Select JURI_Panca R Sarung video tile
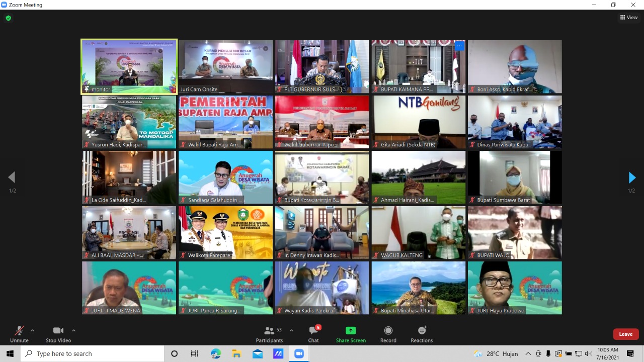This screenshot has height=362, width=644. pyautogui.click(x=225, y=288)
